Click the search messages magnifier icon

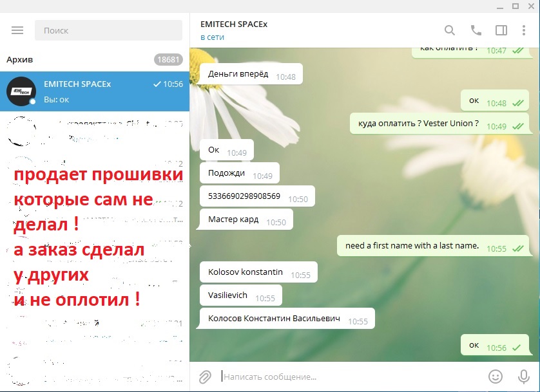pos(450,30)
